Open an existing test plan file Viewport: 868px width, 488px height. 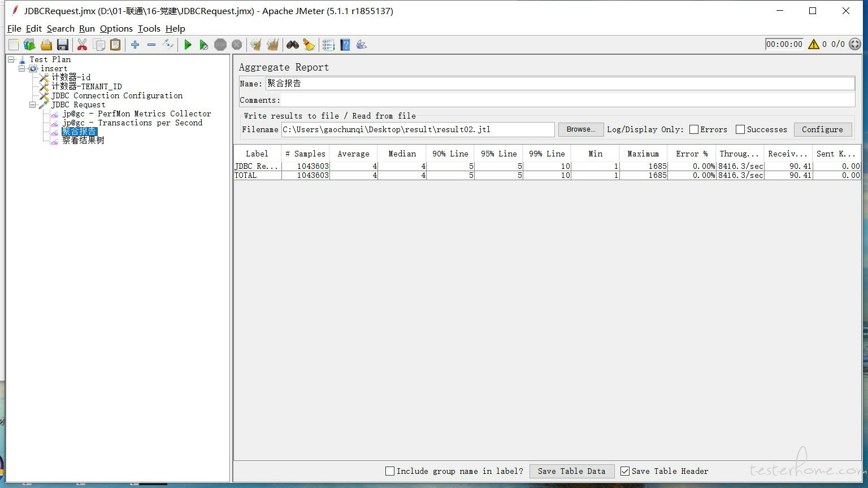coord(46,45)
